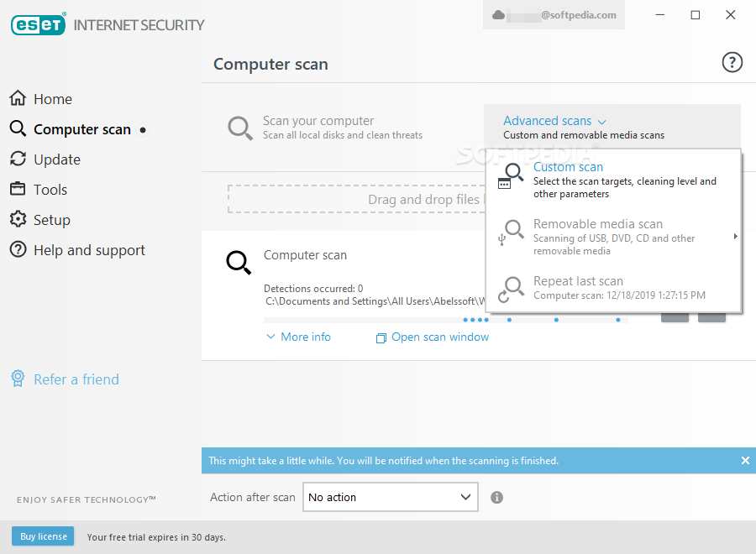Dismiss the blue notification banner

[x=745, y=461]
